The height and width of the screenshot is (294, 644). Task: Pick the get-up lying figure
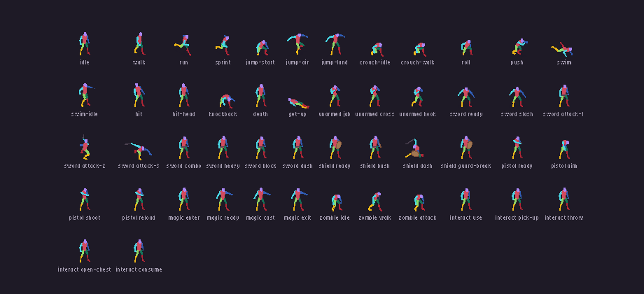click(x=299, y=103)
